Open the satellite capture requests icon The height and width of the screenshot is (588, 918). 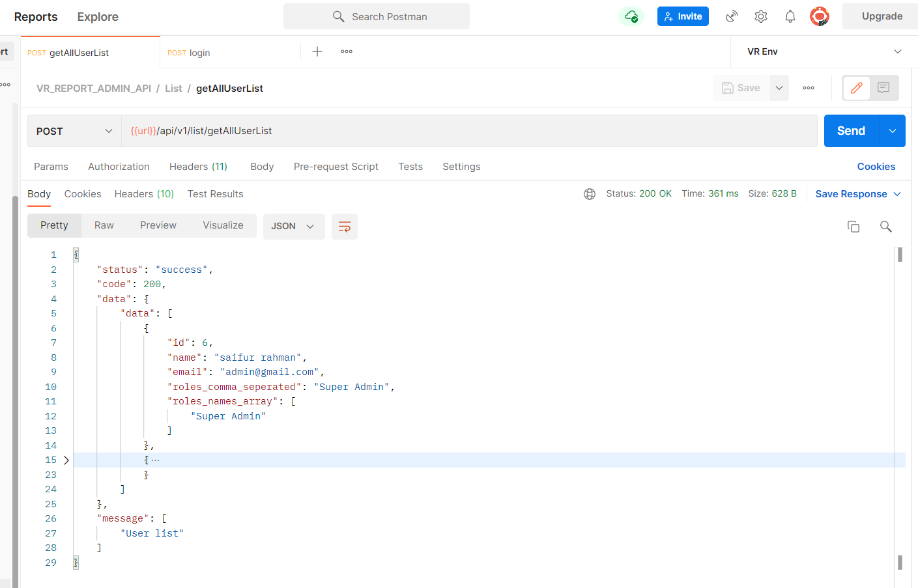pos(732,16)
